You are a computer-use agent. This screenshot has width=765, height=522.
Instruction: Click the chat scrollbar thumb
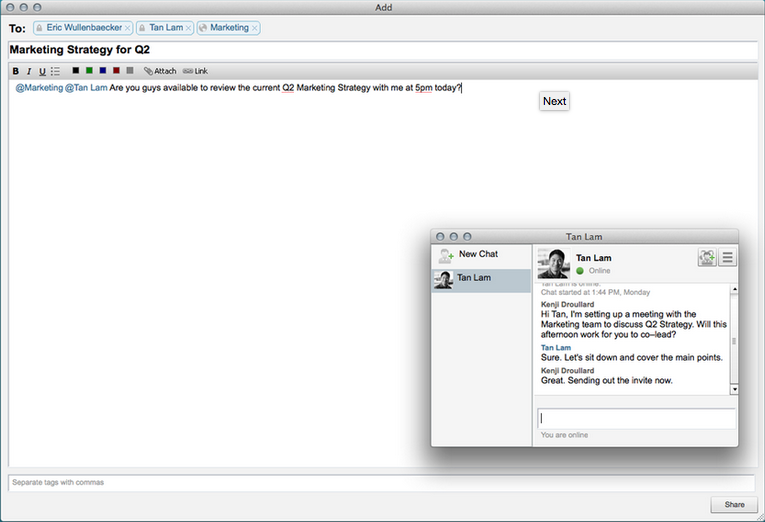coord(734,341)
